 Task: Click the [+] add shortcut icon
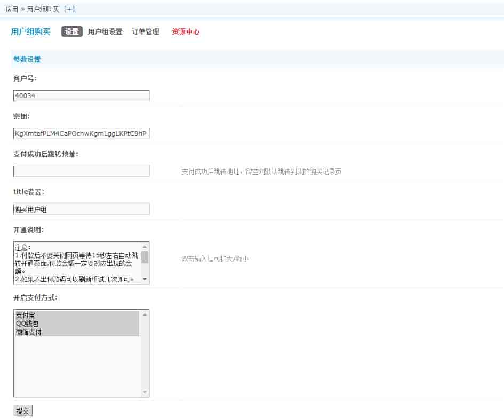tap(69, 9)
